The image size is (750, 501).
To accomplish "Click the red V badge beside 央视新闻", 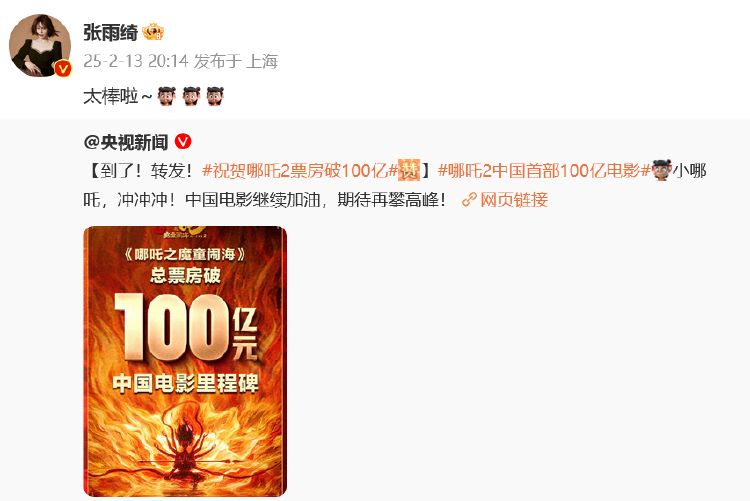I will click(183, 142).
